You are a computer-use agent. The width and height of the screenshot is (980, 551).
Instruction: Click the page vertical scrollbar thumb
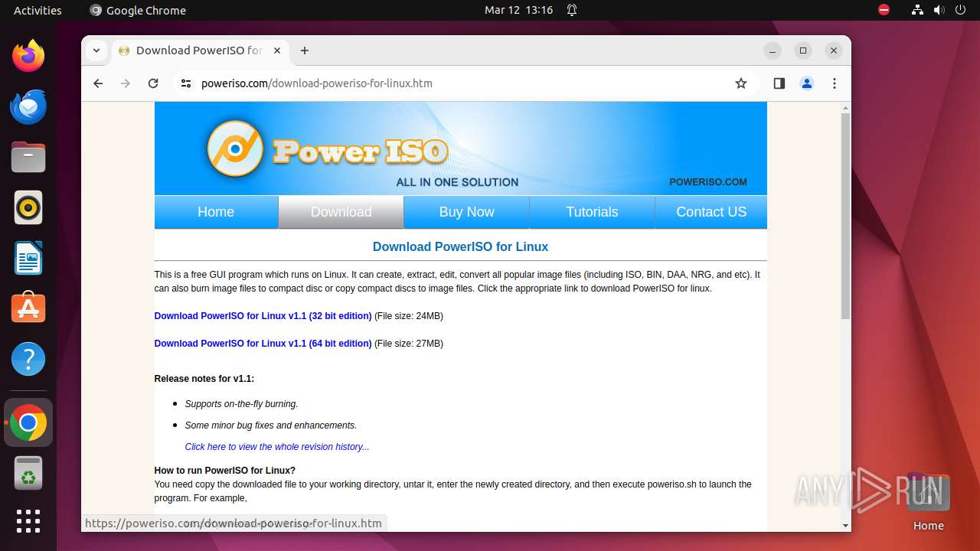coord(845,216)
